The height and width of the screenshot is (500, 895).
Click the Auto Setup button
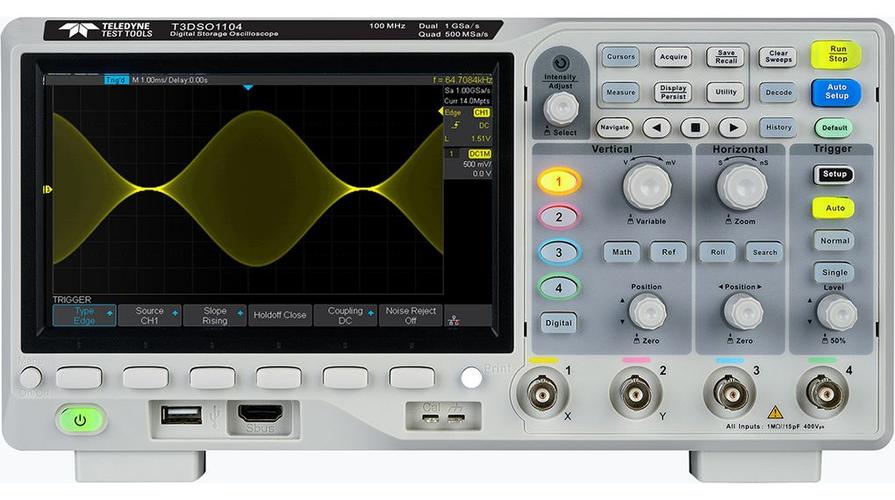pyautogui.click(x=836, y=92)
